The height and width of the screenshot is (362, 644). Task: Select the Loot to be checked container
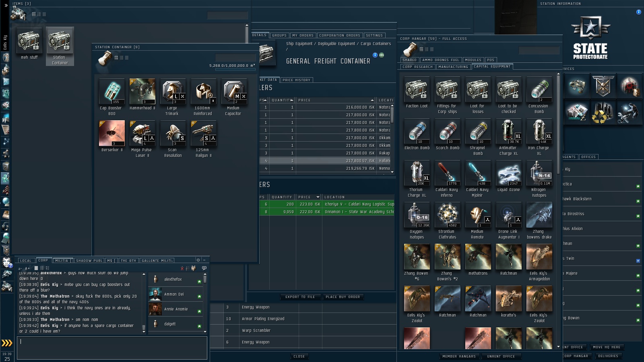tap(508, 89)
